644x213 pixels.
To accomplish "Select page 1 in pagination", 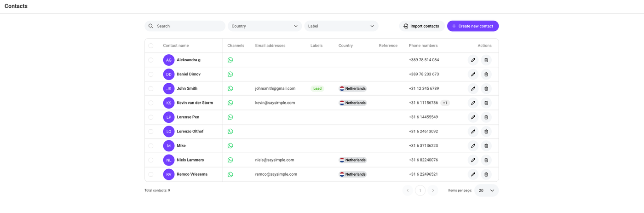I will click(420, 190).
